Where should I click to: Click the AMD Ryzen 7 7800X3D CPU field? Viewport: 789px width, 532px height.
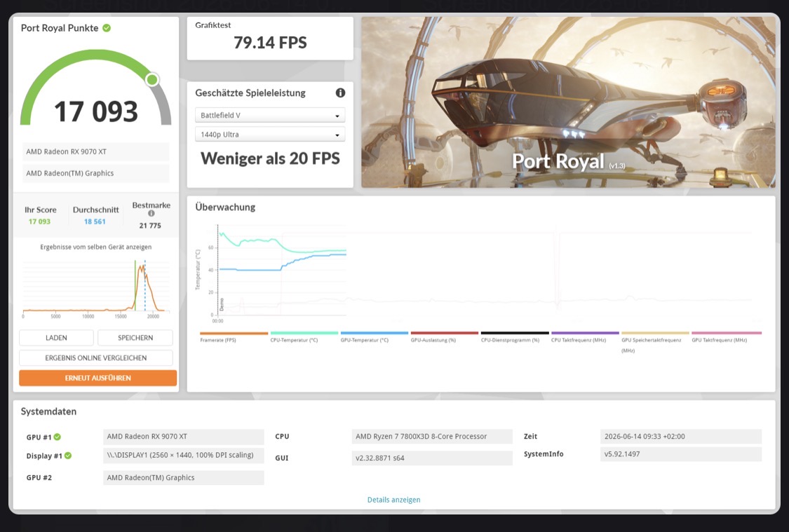432,437
